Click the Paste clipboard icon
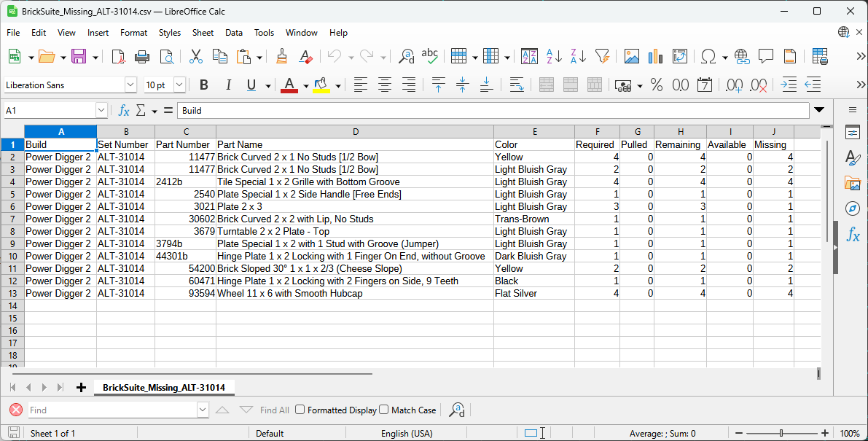Image resolution: width=868 pixels, height=441 pixels. pyautogui.click(x=244, y=56)
